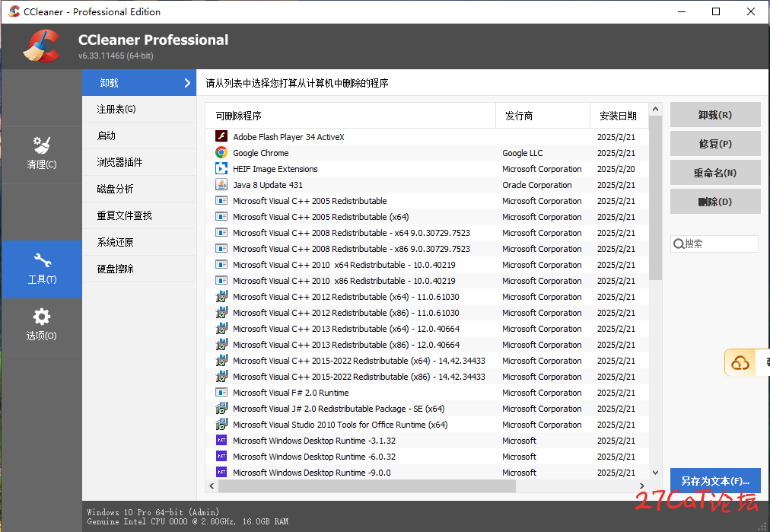Select the 卸载 uninstall tab

[x=139, y=82]
